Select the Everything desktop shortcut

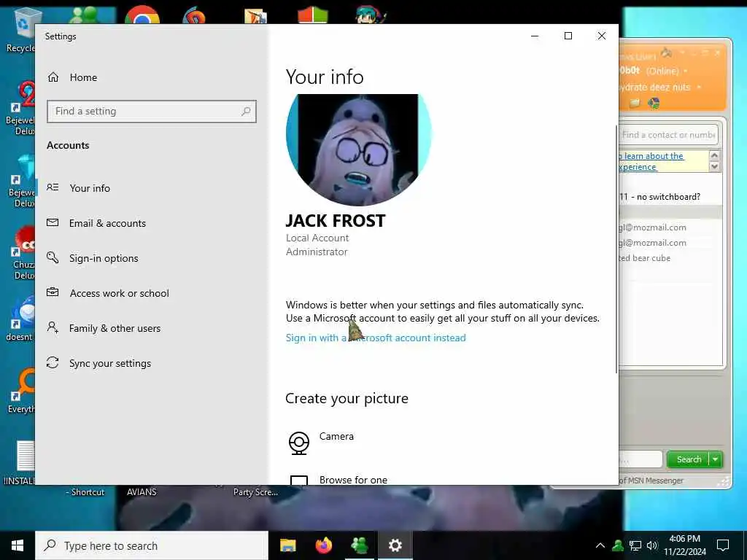click(21, 392)
